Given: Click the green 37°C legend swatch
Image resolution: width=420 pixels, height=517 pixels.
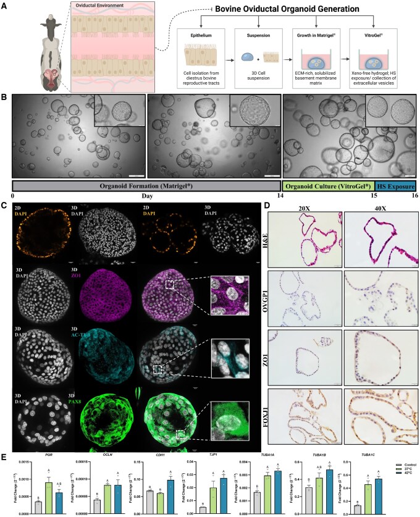Looking at the screenshot, I should 398,469.
